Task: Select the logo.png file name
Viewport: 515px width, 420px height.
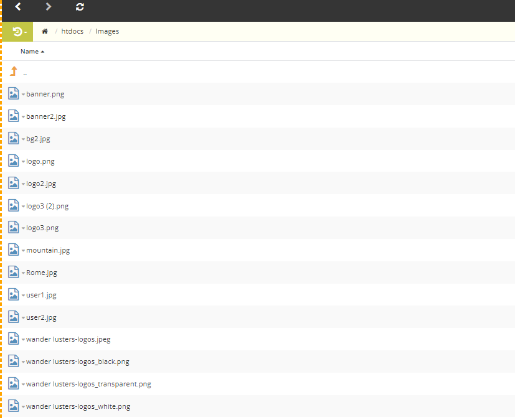Action: pyautogui.click(x=40, y=162)
